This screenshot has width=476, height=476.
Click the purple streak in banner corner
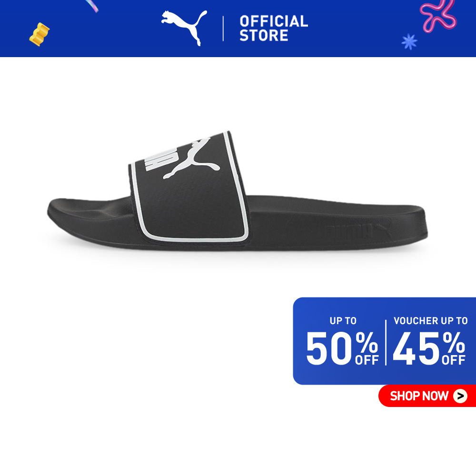91,6
